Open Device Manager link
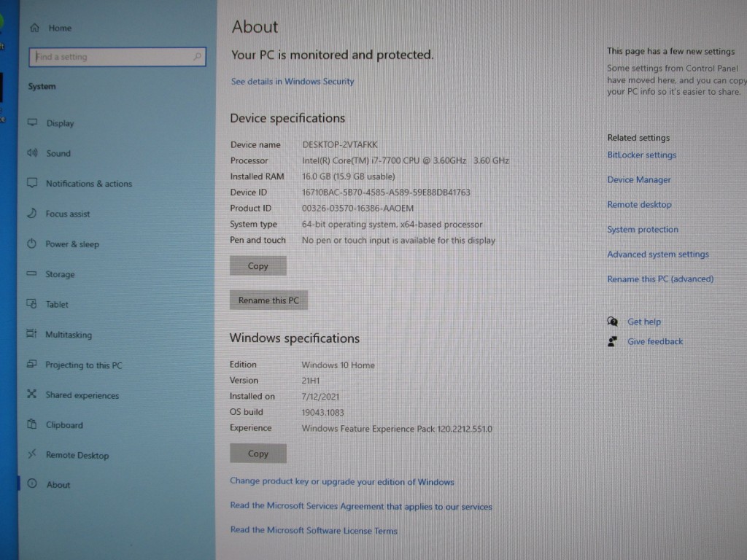The height and width of the screenshot is (560, 747). point(639,179)
